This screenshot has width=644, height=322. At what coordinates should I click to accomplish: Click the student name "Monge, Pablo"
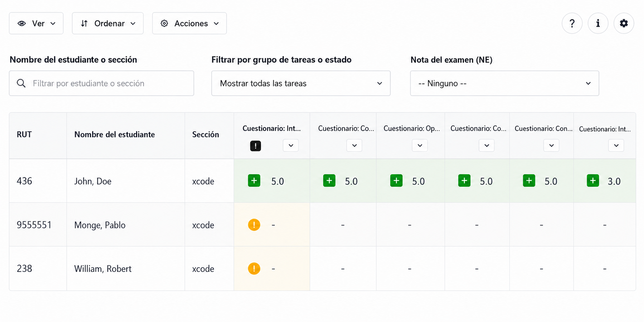pos(100,225)
